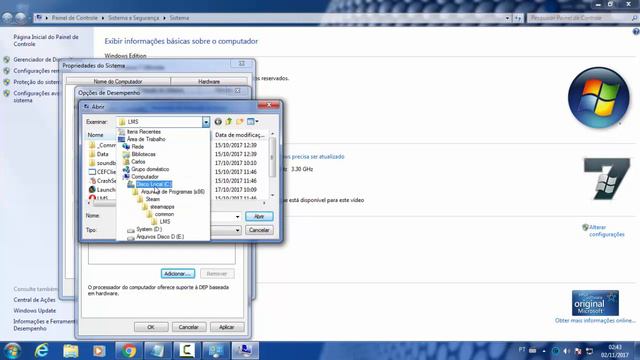Click the Pesquisar Painel de Controle search box
Image resolution: width=640 pixels, height=360 pixels.
[582, 18]
